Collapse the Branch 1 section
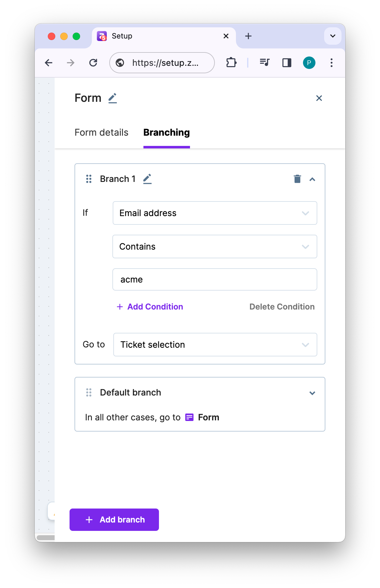This screenshot has height=588, width=380. point(312,179)
